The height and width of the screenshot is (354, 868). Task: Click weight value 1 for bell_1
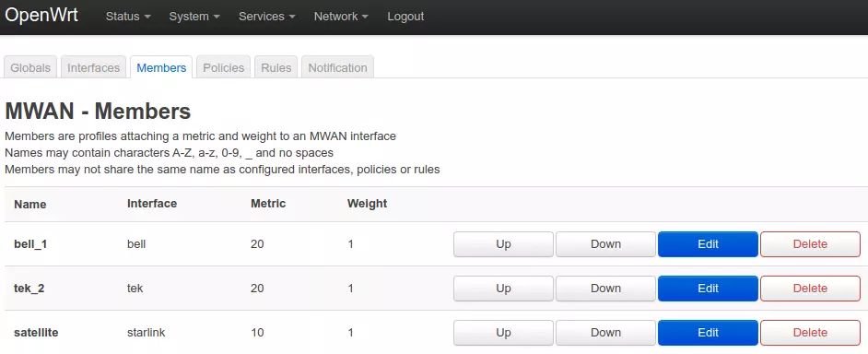click(350, 244)
